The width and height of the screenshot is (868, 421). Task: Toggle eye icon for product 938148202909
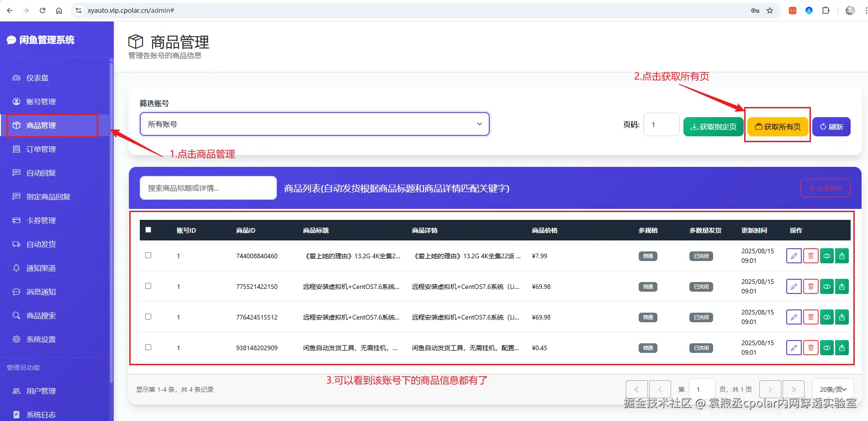pyautogui.click(x=827, y=348)
